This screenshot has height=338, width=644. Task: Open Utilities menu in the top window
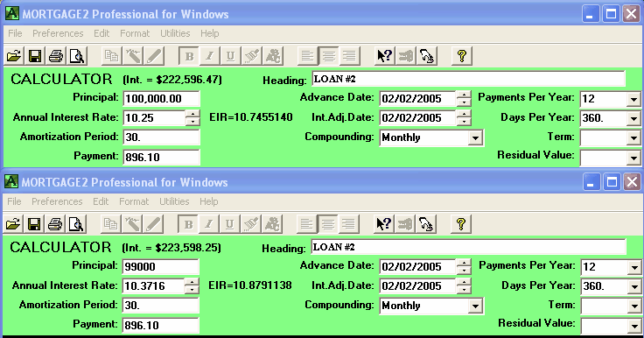pos(175,33)
